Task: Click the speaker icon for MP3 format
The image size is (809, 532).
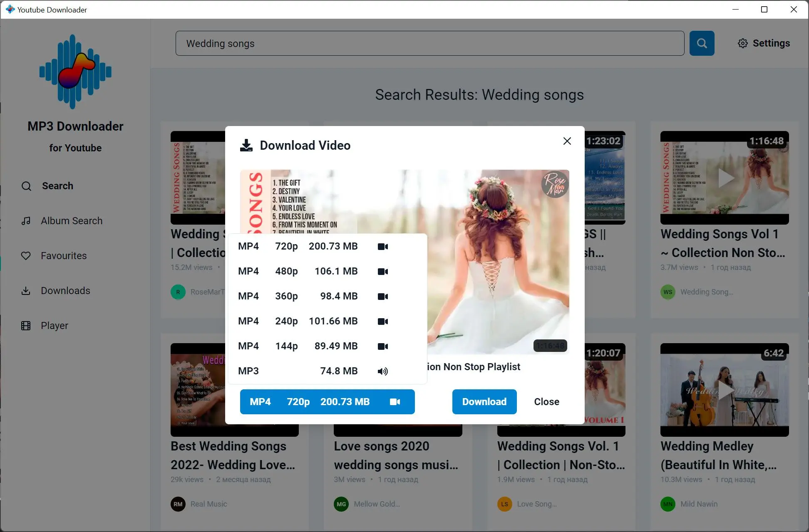Action: click(x=383, y=371)
